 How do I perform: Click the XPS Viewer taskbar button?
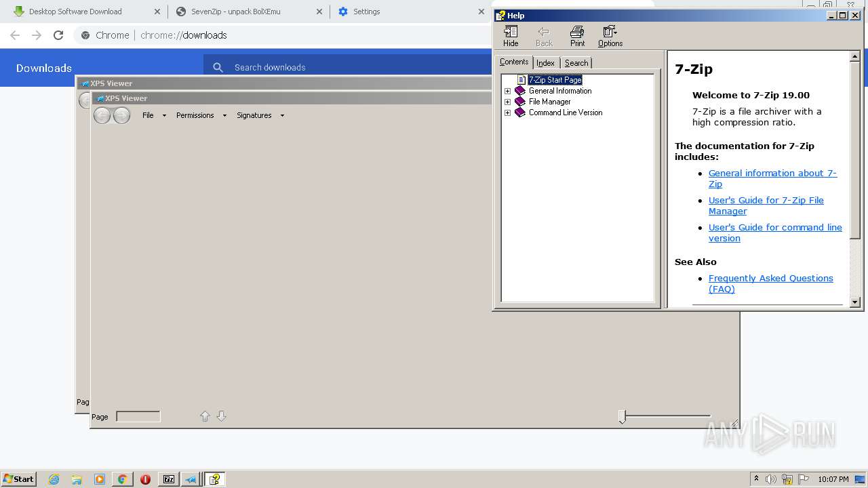191,479
